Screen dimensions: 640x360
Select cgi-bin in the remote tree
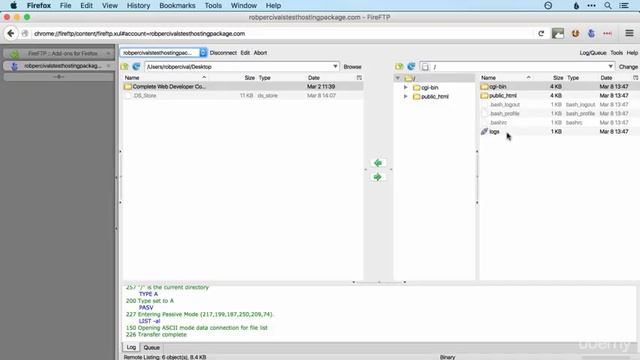[430, 88]
